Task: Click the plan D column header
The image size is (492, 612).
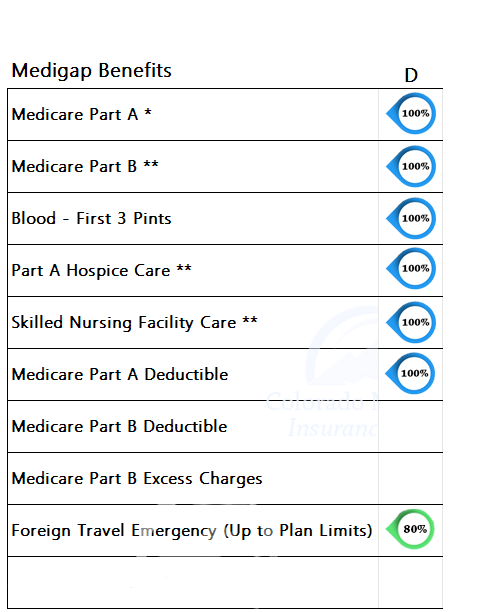Action: [x=411, y=75]
